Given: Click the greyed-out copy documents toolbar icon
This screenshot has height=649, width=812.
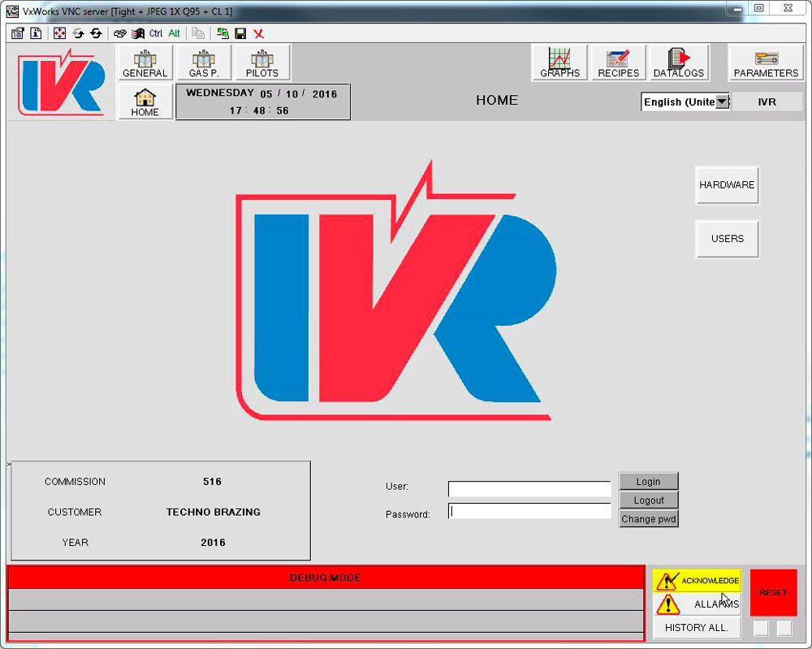Looking at the screenshot, I should click(x=198, y=33).
